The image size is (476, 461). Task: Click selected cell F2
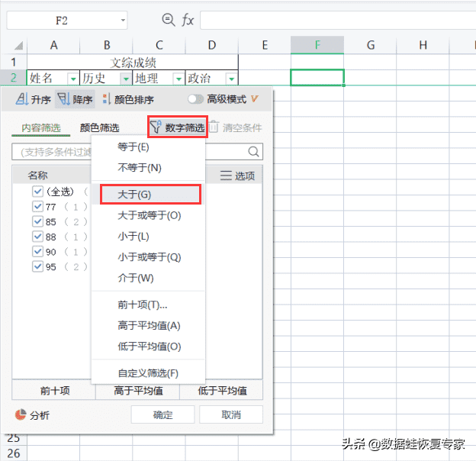[x=317, y=78]
